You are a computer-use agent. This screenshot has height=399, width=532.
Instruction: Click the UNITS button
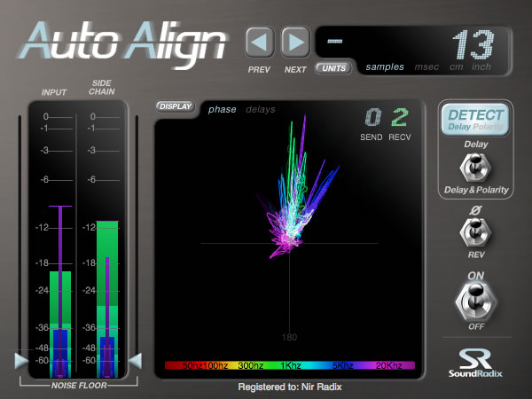[334, 68]
